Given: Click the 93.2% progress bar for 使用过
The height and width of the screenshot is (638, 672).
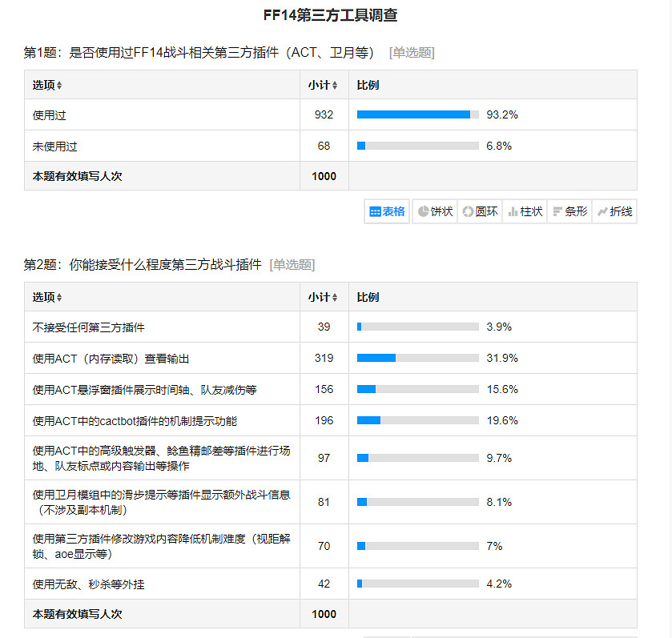Looking at the screenshot, I should point(416,114).
